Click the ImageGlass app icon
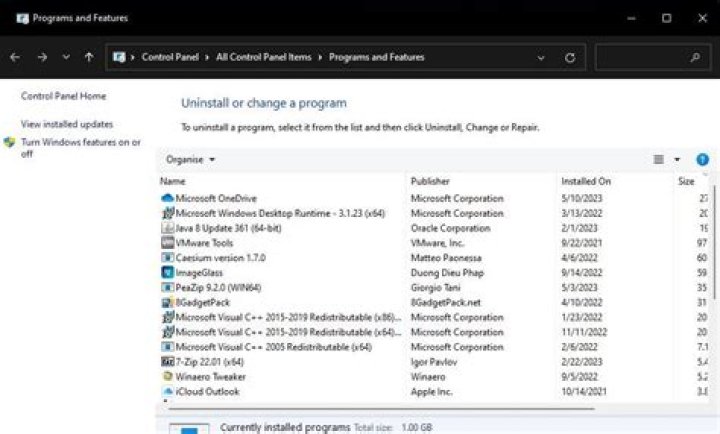Screen dimensions: 720x434 click(168, 272)
